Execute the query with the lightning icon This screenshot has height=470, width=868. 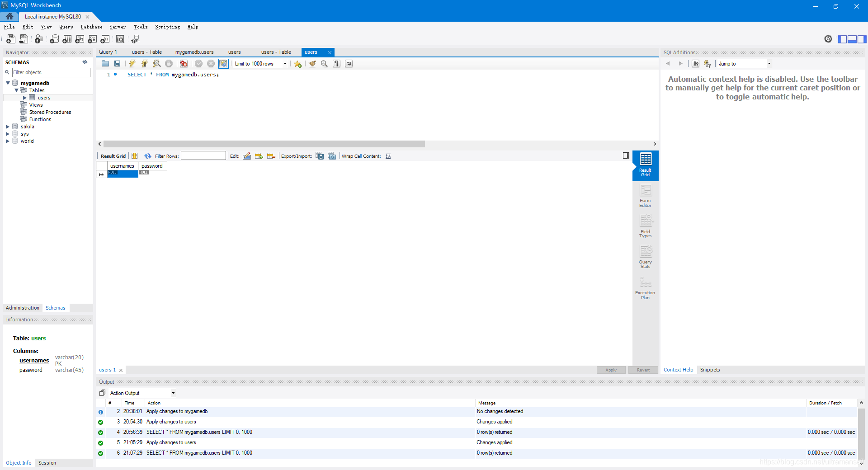[x=132, y=64]
